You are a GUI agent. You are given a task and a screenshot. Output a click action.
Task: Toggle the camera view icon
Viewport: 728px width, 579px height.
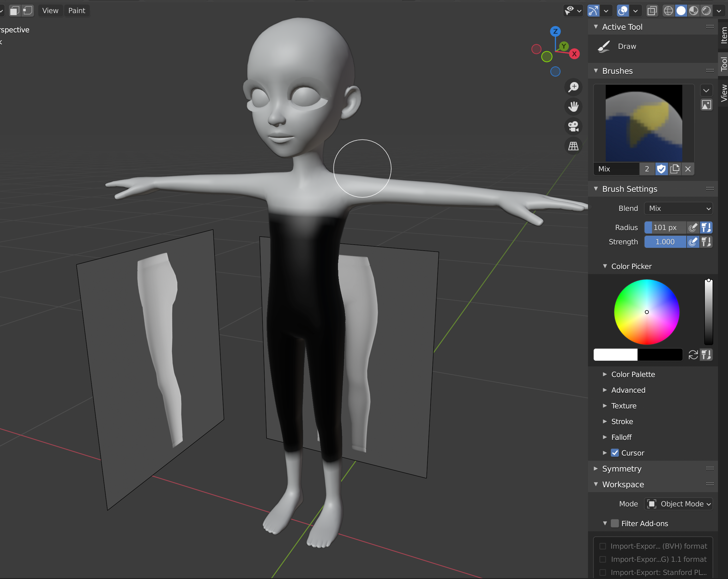(573, 126)
